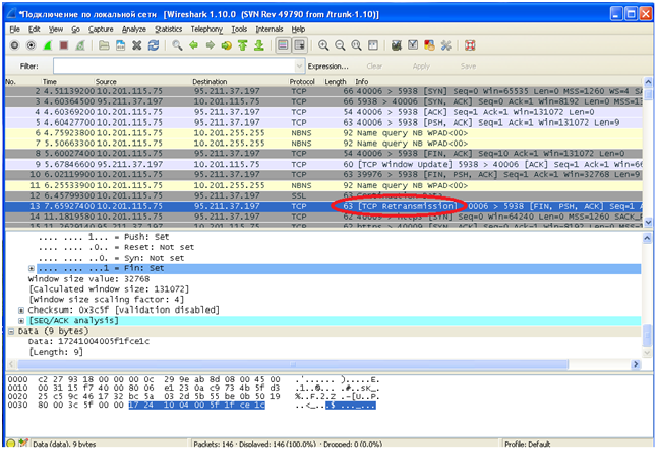Open the capture interfaces list icon
Screen dimensions: 655x452
tap(15, 46)
